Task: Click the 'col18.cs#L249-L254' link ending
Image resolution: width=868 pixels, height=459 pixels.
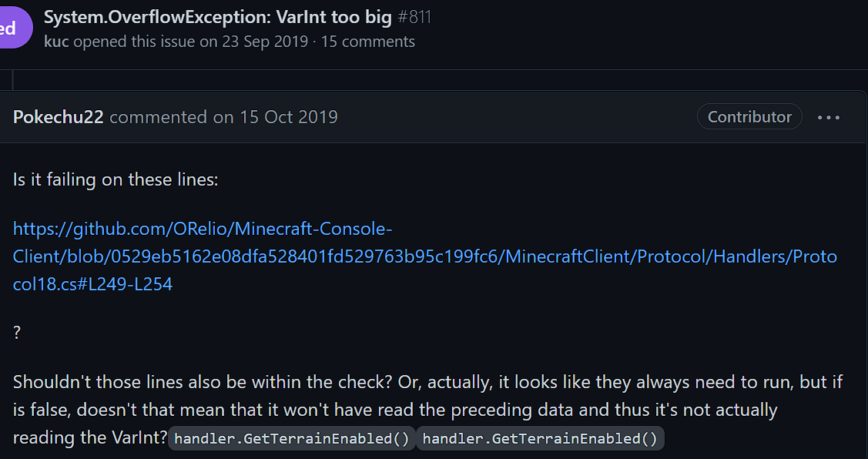Action: [92, 284]
